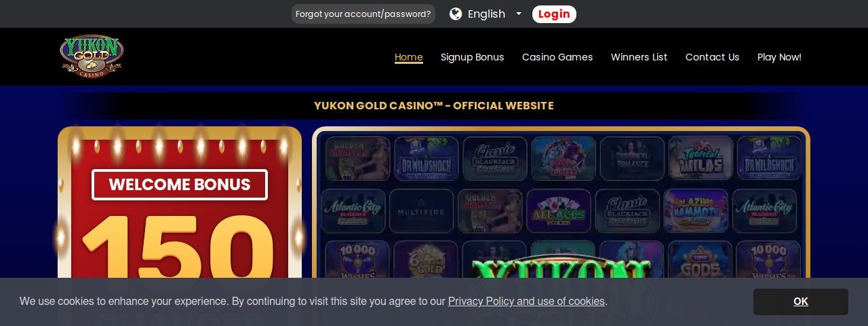Open the English language selector
The height and width of the screenshot is (326, 868).
pos(486,14)
